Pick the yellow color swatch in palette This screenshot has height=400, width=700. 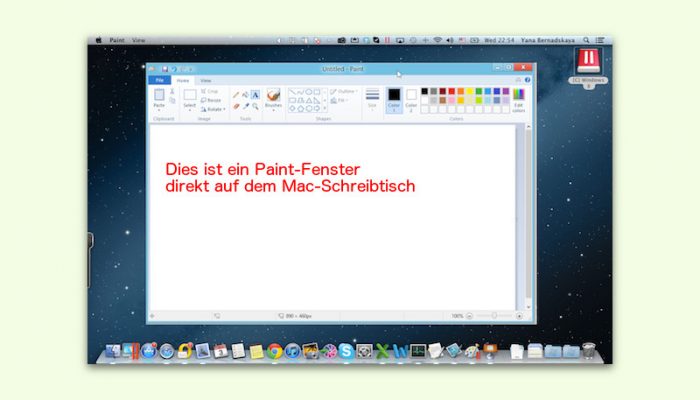click(x=470, y=91)
